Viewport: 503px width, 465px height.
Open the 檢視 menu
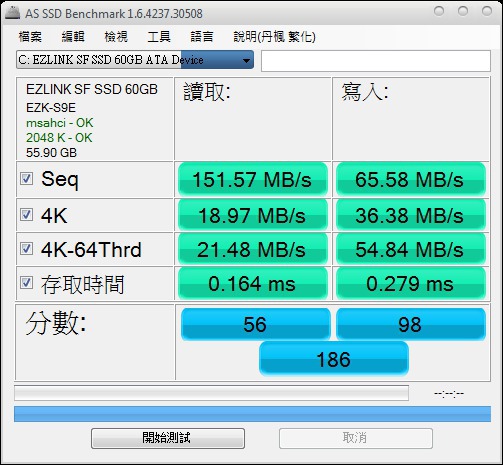(x=116, y=37)
